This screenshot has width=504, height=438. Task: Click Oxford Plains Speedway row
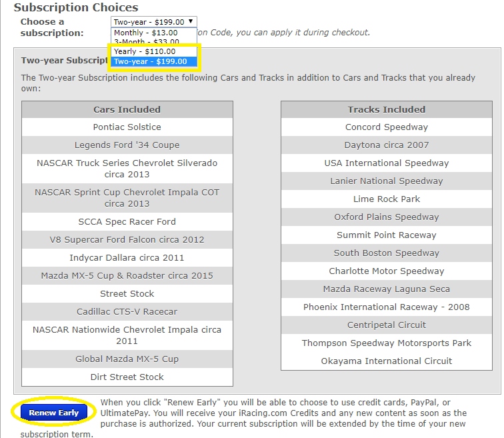click(387, 217)
